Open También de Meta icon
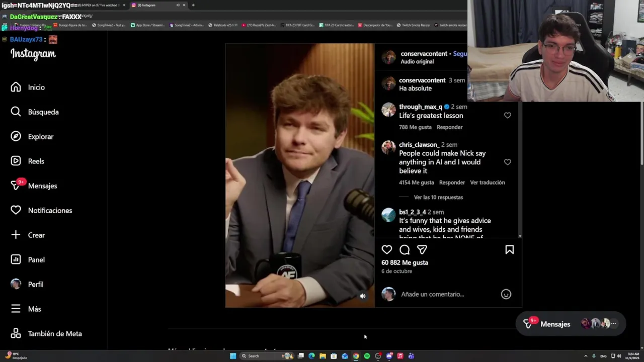644x362 pixels. (x=16, y=334)
